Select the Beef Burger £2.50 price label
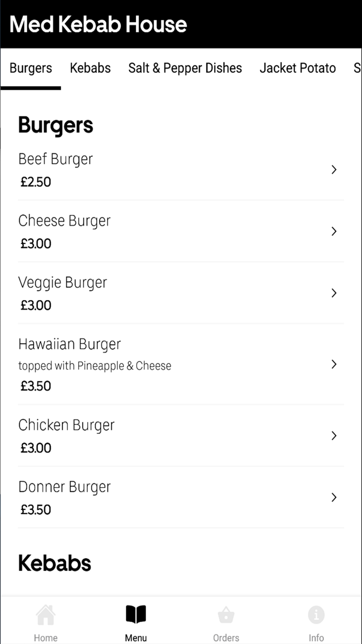Viewport: 362px width, 644px height. click(x=35, y=182)
